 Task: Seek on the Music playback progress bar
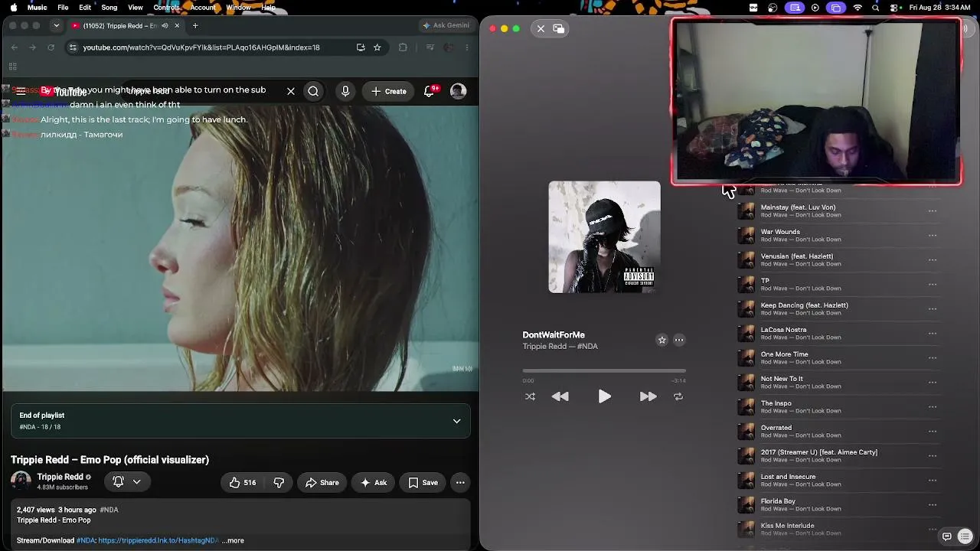pyautogui.click(x=604, y=371)
